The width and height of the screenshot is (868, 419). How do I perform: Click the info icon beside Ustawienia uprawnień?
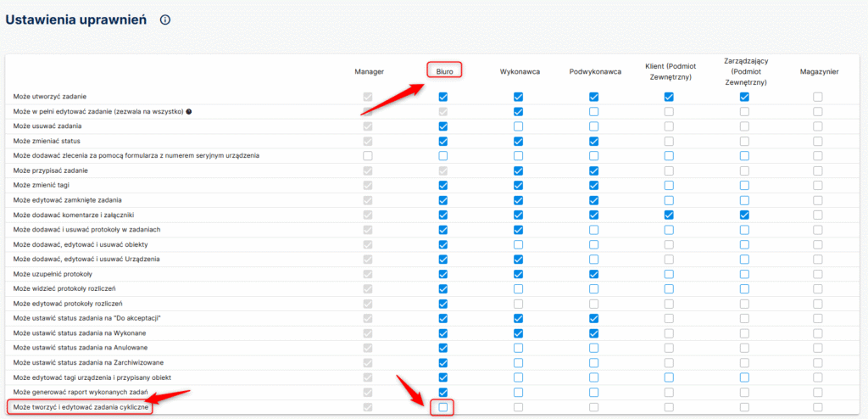pyautogui.click(x=164, y=20)
